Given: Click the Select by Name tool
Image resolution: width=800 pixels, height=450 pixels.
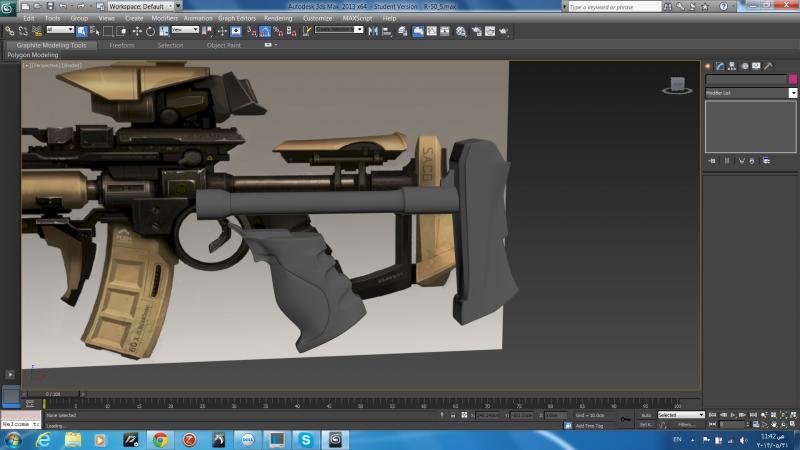Looking at the screenshot, I should point(95,31).
